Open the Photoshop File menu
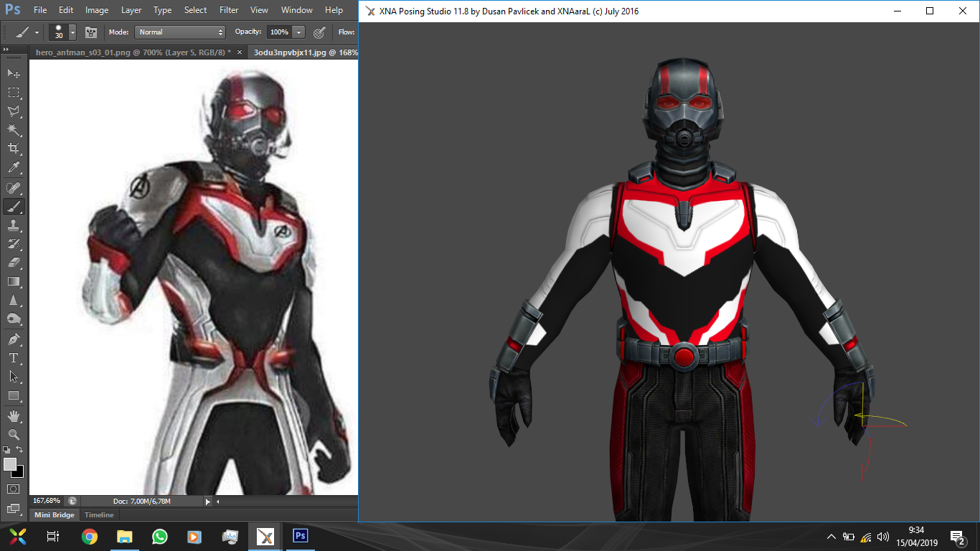This screenshot has width=980, height=551. pyautogui.click(x=40, y=10)
